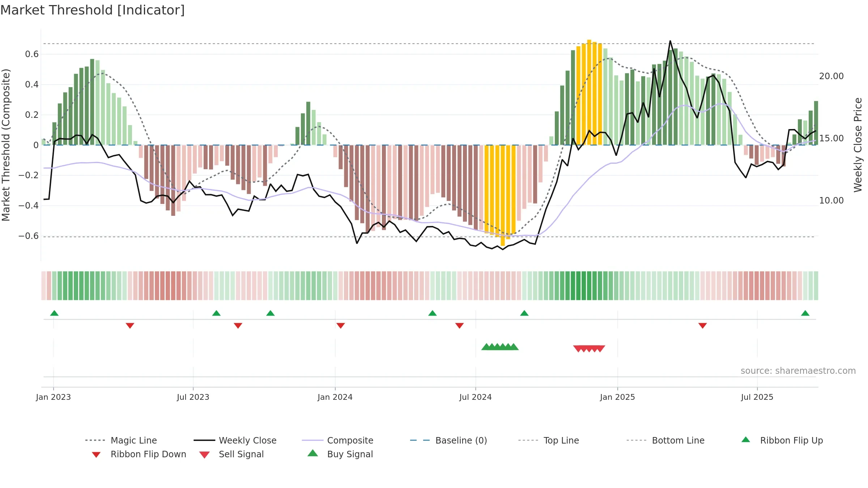Click the first pale pink ribbon segment at left
This screenshot has height=488, width=868.
click(x=43, y=286)
